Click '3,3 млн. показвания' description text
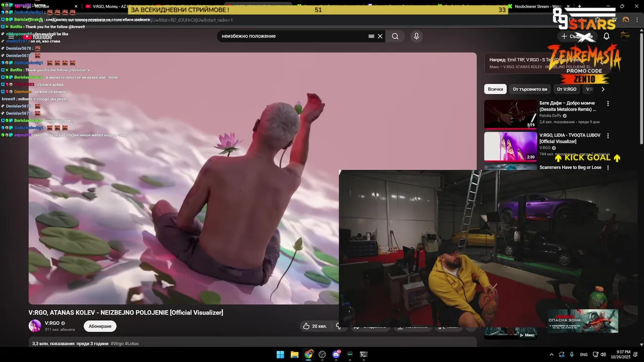 point(53,343)
